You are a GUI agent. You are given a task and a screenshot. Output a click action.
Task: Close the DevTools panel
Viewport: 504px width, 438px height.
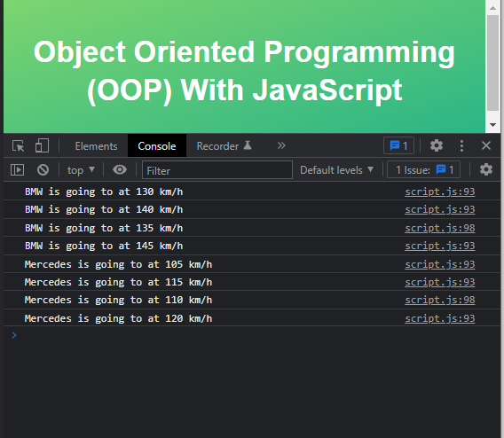pyautogui.click(x=486, y=145)
